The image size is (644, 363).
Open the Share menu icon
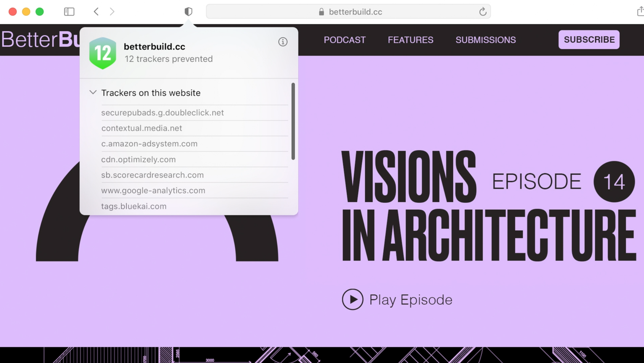[639, 12]
